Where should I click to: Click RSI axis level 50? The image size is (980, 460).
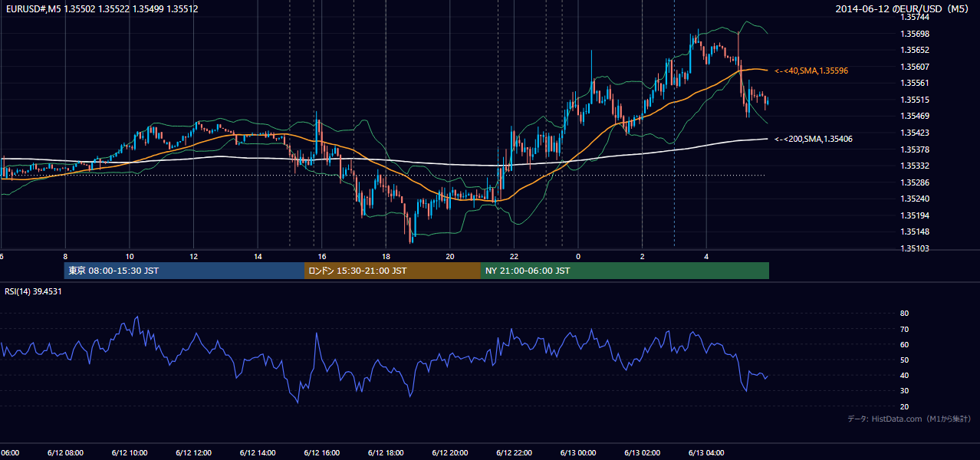pyautogui.click(x=904, y=360)
